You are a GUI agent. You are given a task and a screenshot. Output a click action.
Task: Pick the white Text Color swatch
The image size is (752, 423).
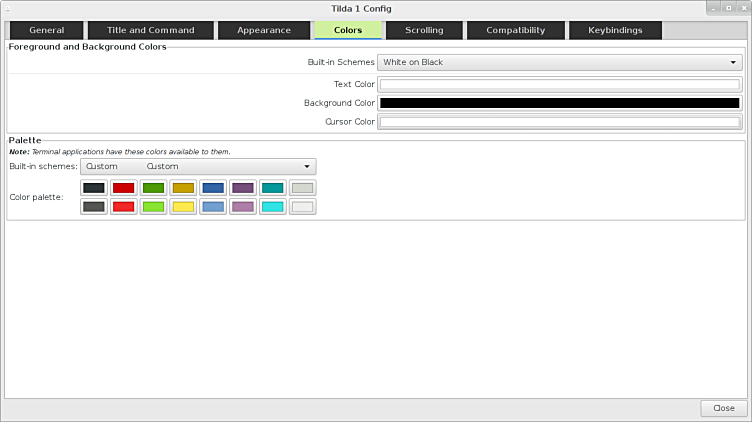[559, 84]
